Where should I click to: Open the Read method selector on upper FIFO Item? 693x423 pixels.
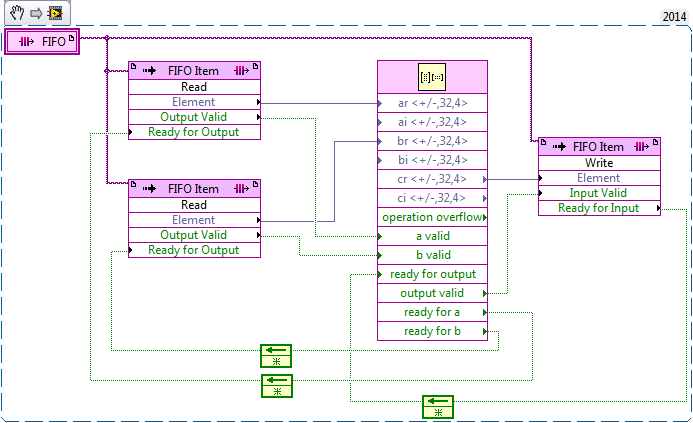click(194, 87)
